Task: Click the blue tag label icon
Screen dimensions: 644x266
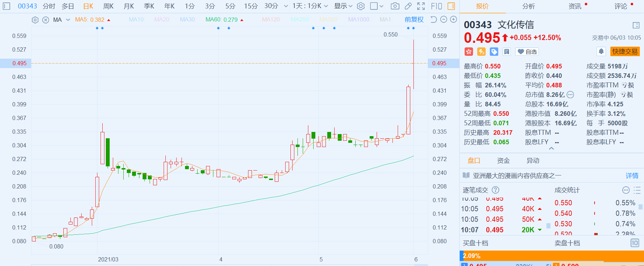Action: pos(494,52)
